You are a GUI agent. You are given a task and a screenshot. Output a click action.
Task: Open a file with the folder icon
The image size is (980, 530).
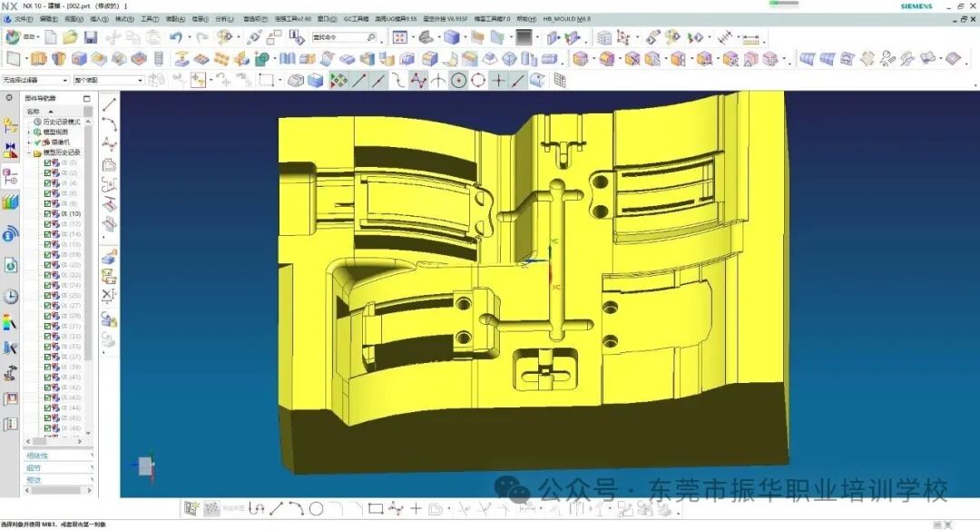click(x=70, y=38)
